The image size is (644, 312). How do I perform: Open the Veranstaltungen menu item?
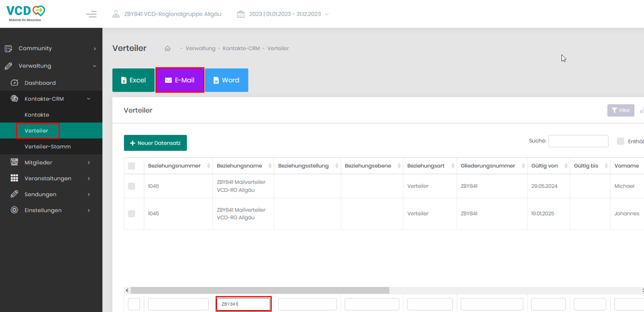(48, 179)
